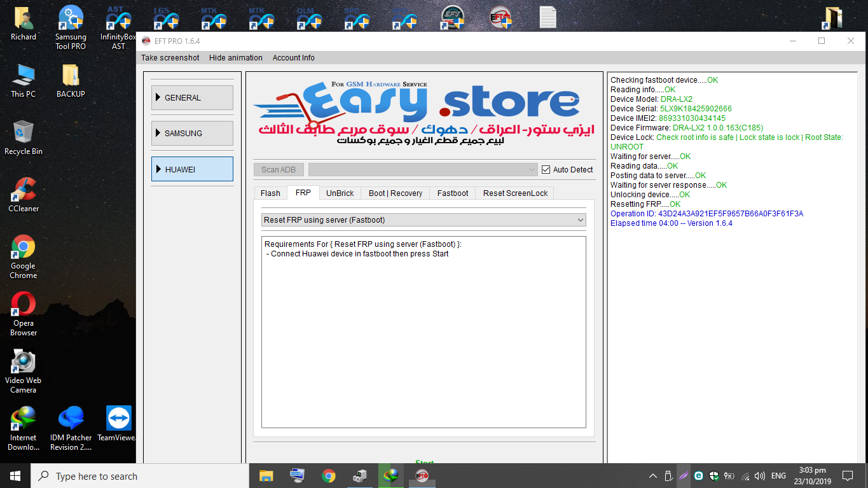Open the volume control in system tray
The height and width of the screenshot is (488, 868).
tap(759, 476)
